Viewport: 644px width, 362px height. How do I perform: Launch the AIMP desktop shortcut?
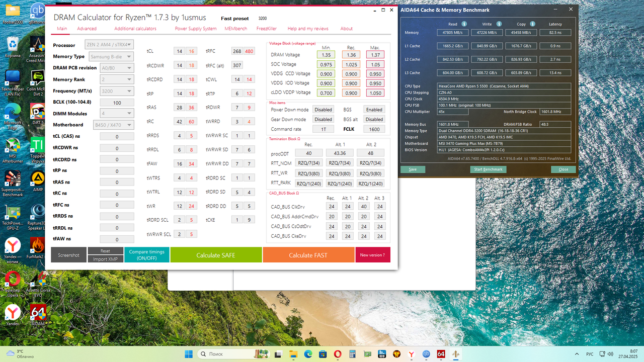(x=38, y=181)
